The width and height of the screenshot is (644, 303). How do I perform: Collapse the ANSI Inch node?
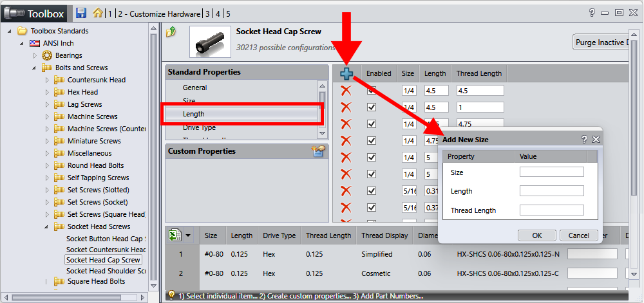point(22,44)
